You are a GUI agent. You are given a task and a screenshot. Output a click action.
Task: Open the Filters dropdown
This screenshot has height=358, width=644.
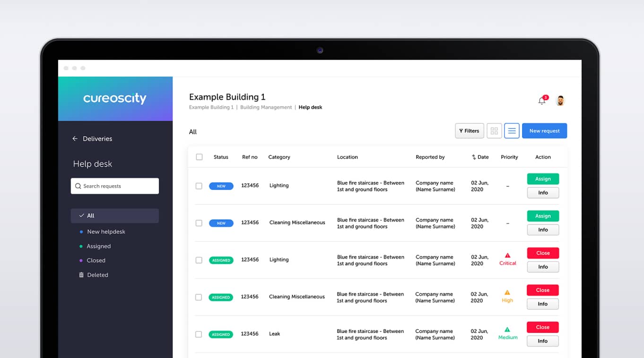coord(469,131)
